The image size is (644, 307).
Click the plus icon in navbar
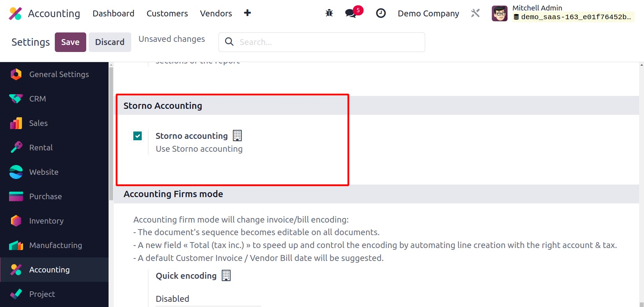247,13
